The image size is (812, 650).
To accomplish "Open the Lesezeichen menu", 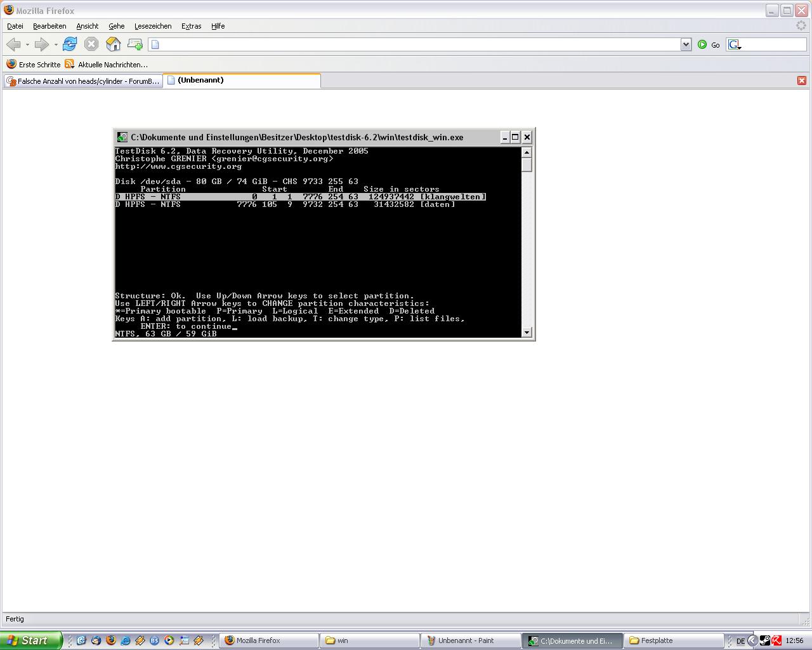I will [153, 26].
